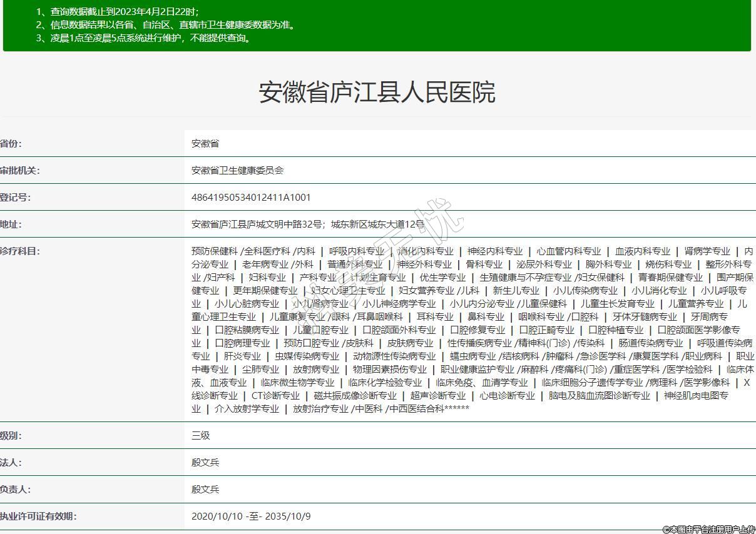756x534 pixels.
Task: Click 预防保健科 in the departments list
Action: pos(214,251)
